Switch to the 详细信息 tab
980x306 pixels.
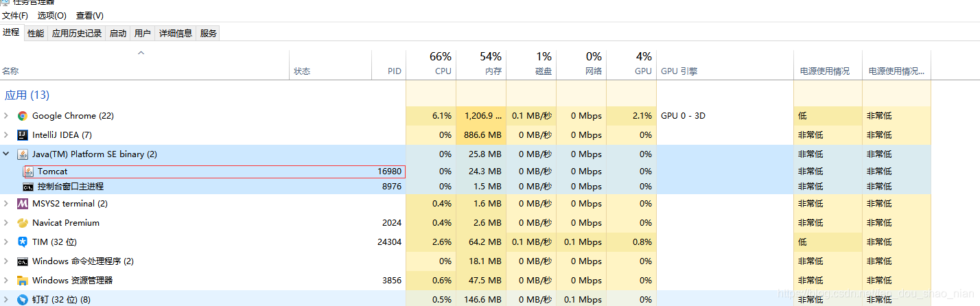[x=176, y=33]
